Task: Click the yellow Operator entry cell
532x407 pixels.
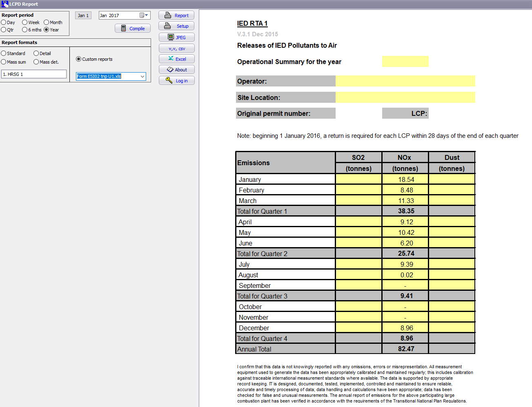Action: click(x=405, y=81)
